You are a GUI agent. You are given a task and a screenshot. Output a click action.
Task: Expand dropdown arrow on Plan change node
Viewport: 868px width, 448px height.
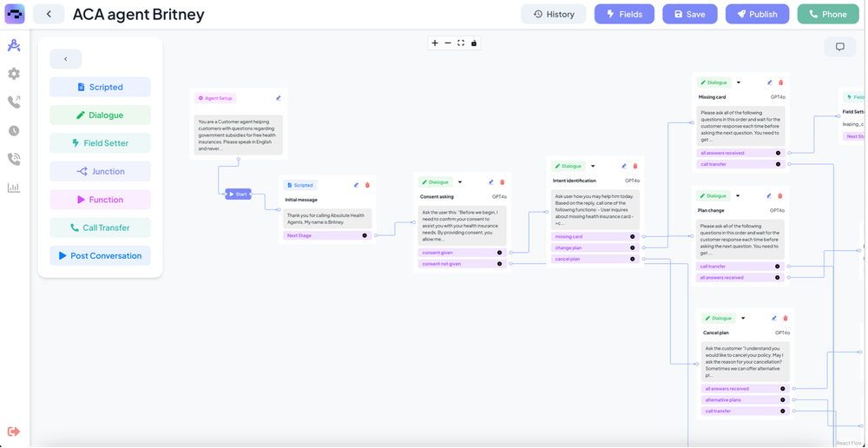[737, 196]
